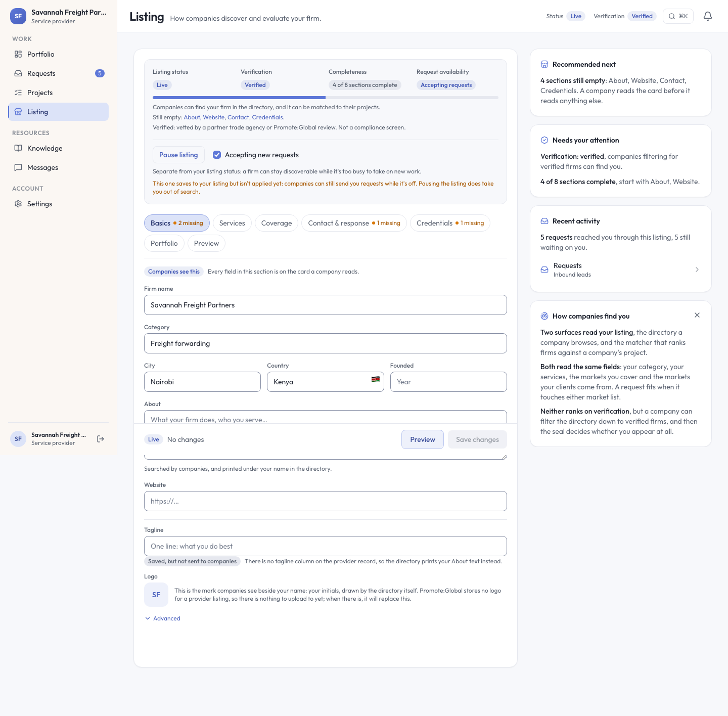Click the Founded Year input
The image size is (728, 716).
[x=448, y=382]
